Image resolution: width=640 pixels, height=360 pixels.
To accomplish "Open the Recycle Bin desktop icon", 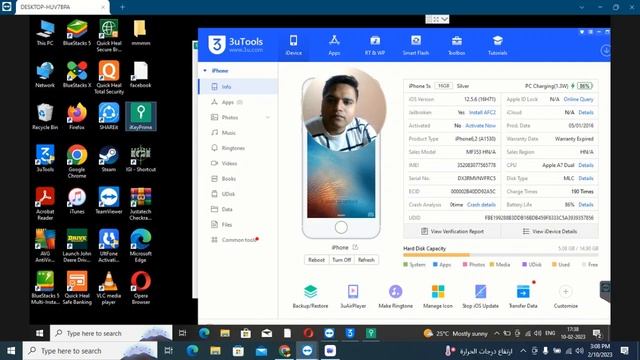I will [45, 116].
